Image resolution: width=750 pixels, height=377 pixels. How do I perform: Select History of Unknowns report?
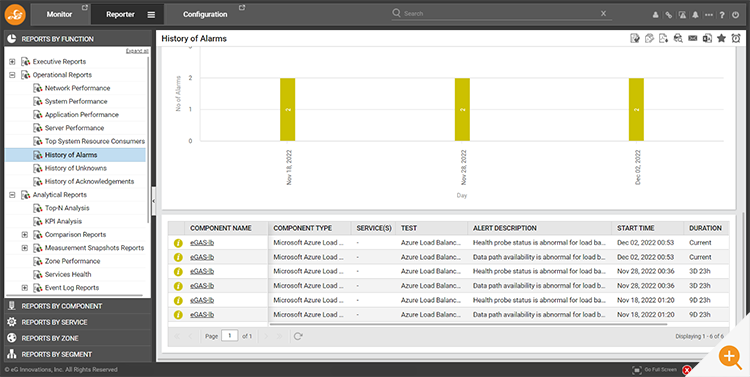pos(76,168)
